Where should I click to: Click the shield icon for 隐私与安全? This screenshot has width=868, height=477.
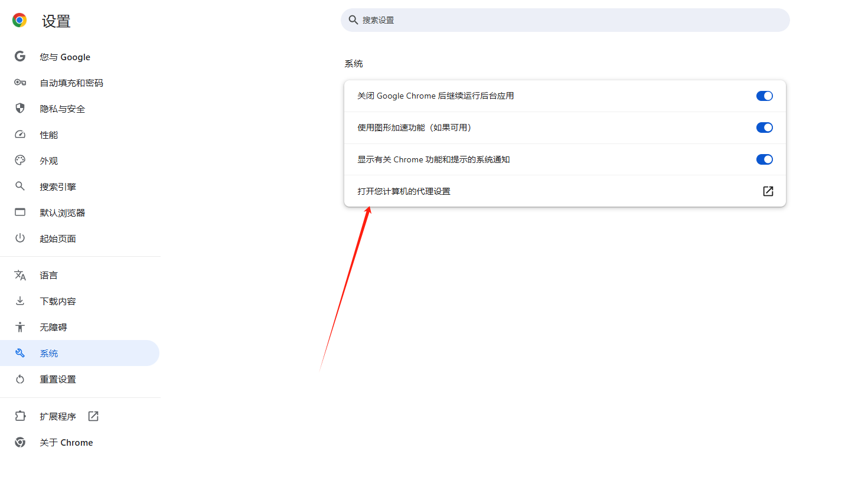(x=20, y=109)
